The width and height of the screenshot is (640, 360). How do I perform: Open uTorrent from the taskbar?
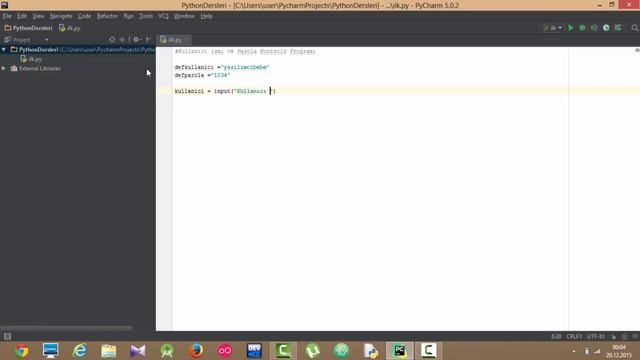312,351
